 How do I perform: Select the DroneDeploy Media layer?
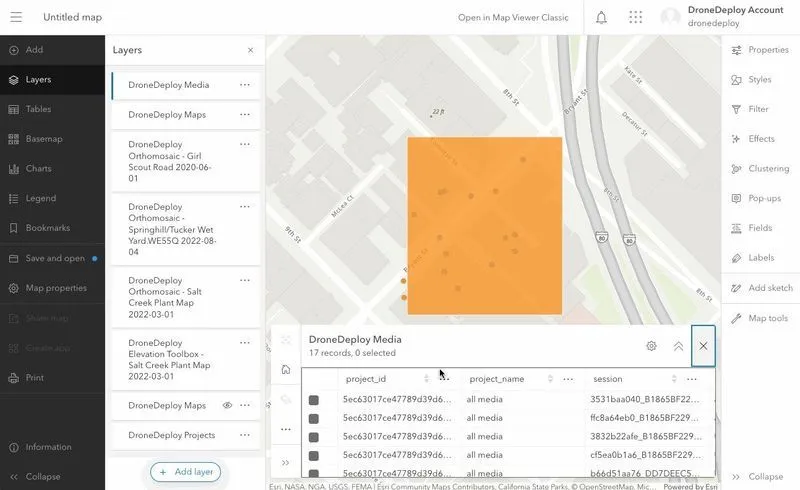coord(186,85)
